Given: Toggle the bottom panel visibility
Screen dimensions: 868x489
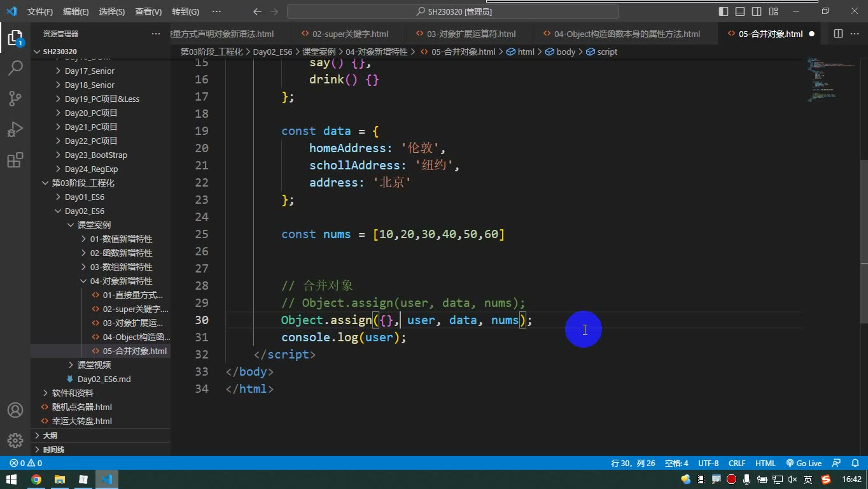Looking at the screenshot, I should [x=740, y=11].
